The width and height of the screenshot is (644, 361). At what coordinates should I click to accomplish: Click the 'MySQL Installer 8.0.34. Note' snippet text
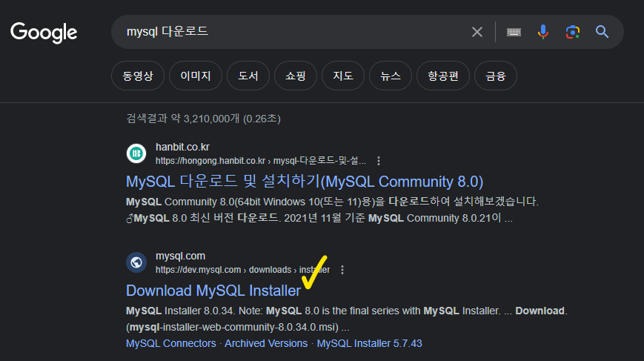tap(346, 319)
